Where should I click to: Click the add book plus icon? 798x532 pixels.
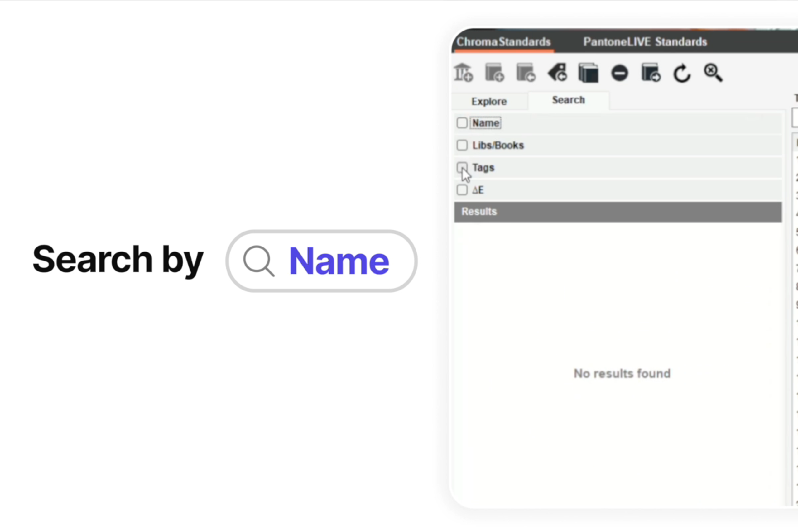coord(494,73)
